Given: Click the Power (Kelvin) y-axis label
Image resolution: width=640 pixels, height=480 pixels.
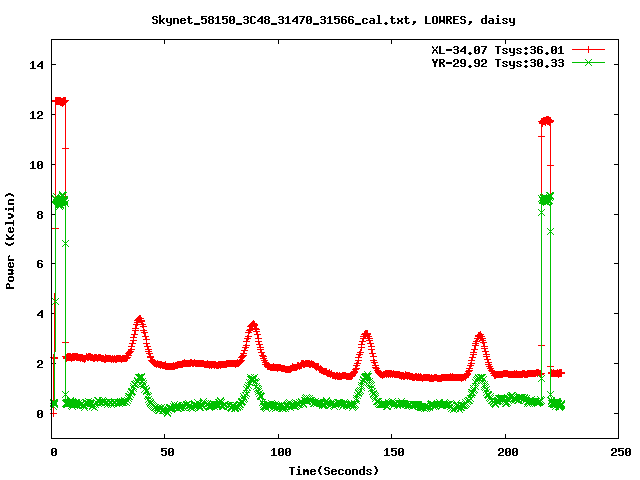Looking at the screenshot, I should click(10, 241).
